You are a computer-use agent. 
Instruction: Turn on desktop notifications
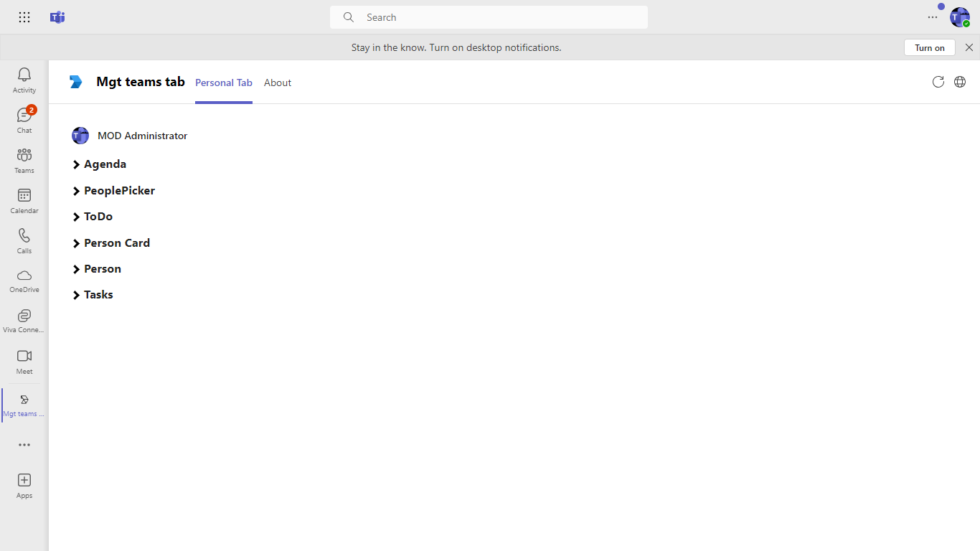click(930, 47)
